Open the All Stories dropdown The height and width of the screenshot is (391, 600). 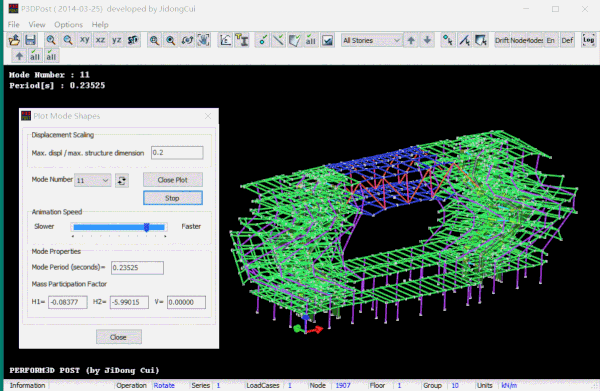pos(371,40)
